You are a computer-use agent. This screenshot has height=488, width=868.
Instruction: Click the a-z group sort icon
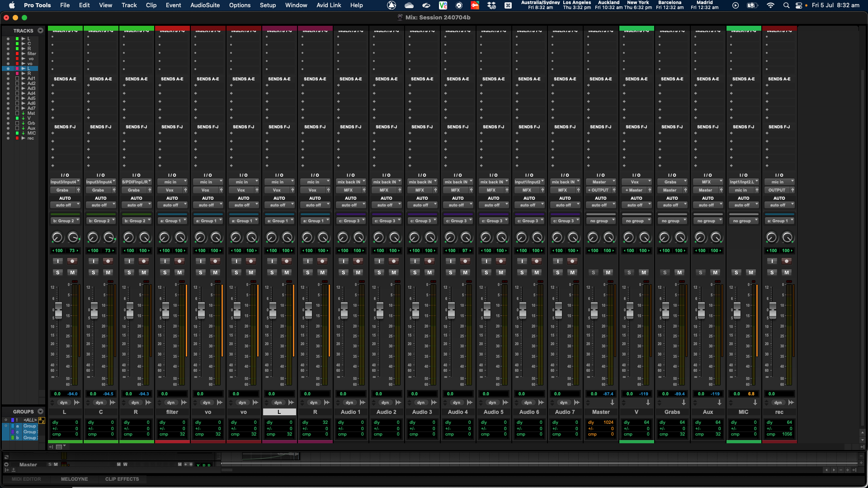(42, 420)
